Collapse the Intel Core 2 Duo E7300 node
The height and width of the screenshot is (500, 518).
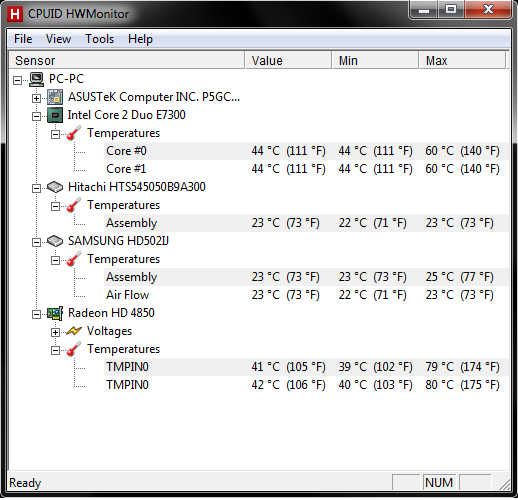tap(36, 116)
